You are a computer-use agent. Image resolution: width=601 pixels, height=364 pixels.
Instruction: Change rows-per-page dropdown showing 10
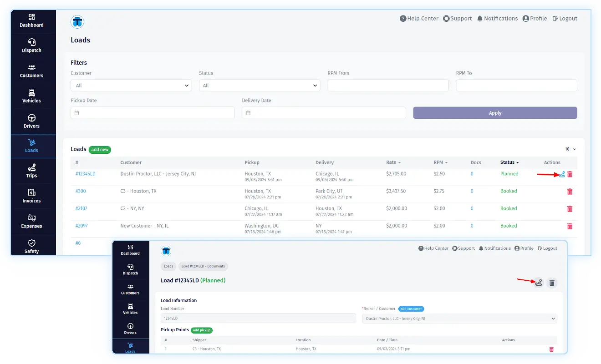[x=570, y=149]
